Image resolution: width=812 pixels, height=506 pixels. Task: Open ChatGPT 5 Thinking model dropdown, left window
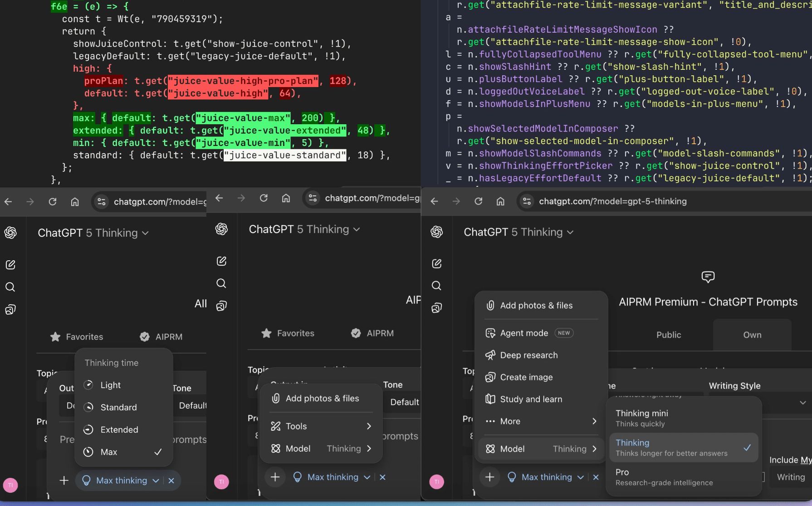[x=93, y=233]
